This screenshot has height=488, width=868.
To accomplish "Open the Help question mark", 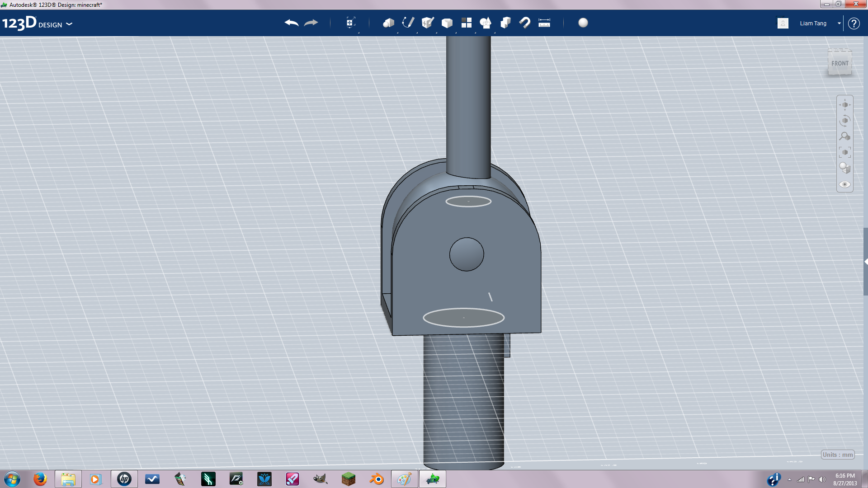I will pos(854,23).
